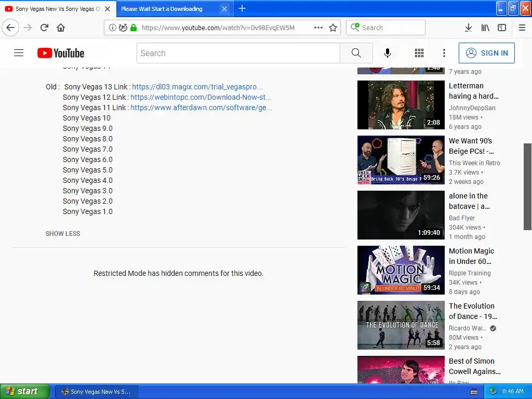Image resolution: width=532 pixels, height=399 pixels.
Task: Click the page vertical scrollbar thumb
Action: tap(528, 187)
